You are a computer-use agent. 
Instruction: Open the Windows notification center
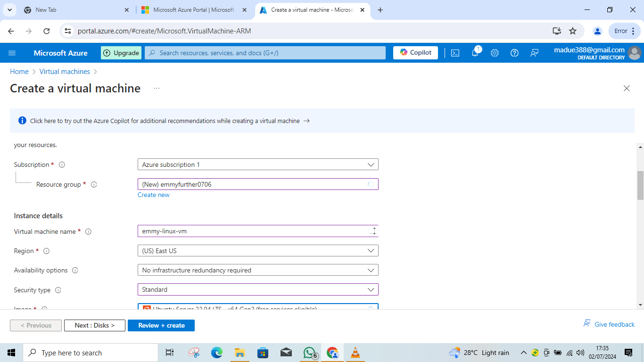coord(628,353)
